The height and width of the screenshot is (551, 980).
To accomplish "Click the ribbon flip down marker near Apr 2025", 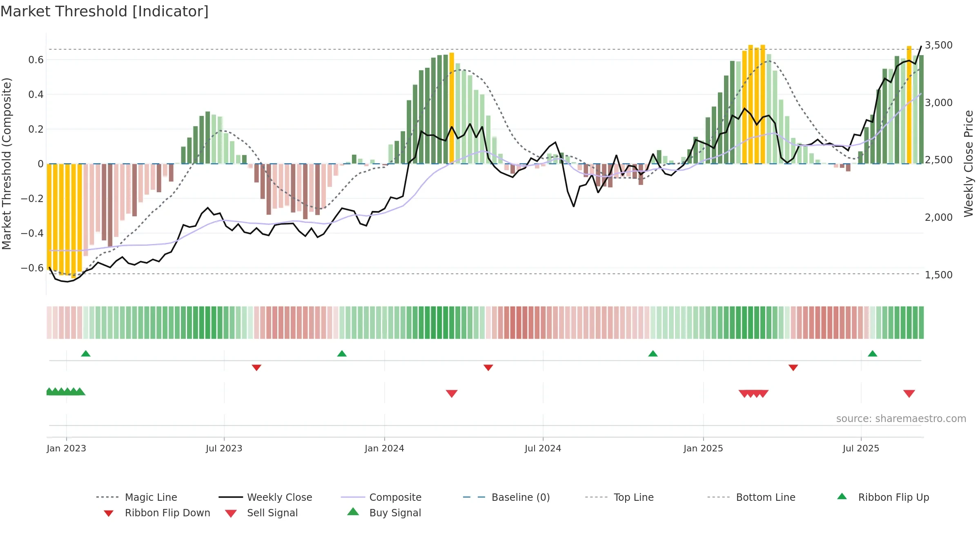I will click(793, 368).
